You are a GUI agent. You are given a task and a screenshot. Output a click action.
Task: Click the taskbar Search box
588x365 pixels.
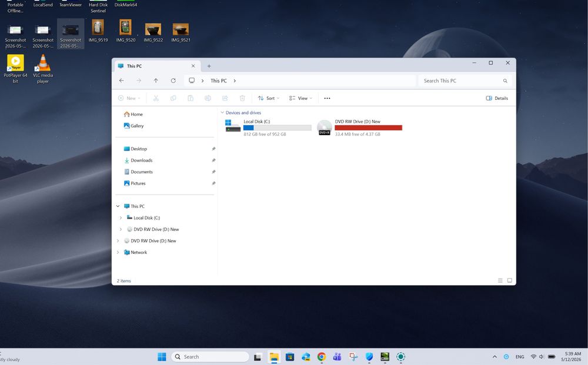point(211,357)
